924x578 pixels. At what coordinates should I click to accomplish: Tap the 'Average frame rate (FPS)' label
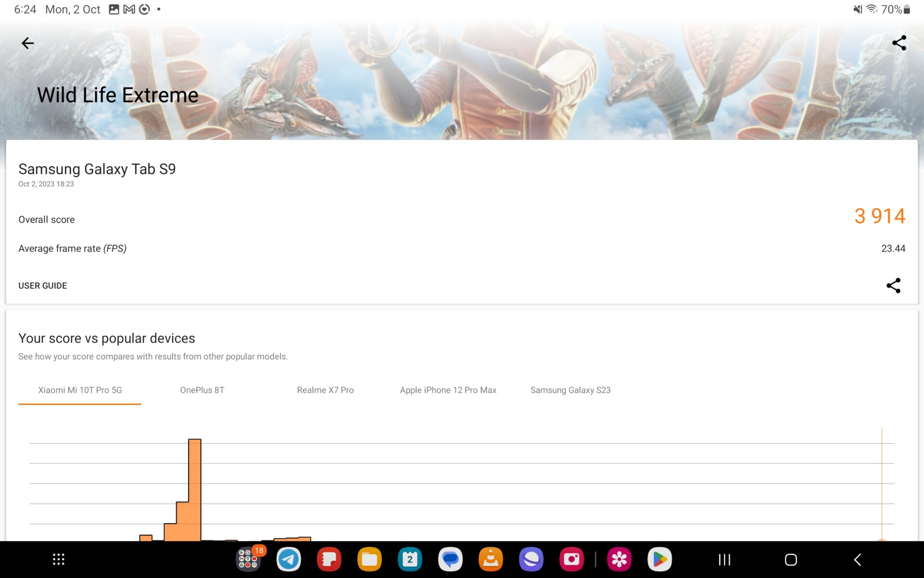click(x=72, y=249)
